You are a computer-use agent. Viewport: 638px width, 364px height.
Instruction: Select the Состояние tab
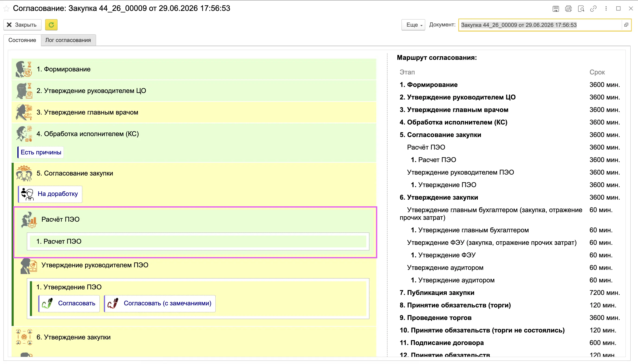[x=22, y=40]
